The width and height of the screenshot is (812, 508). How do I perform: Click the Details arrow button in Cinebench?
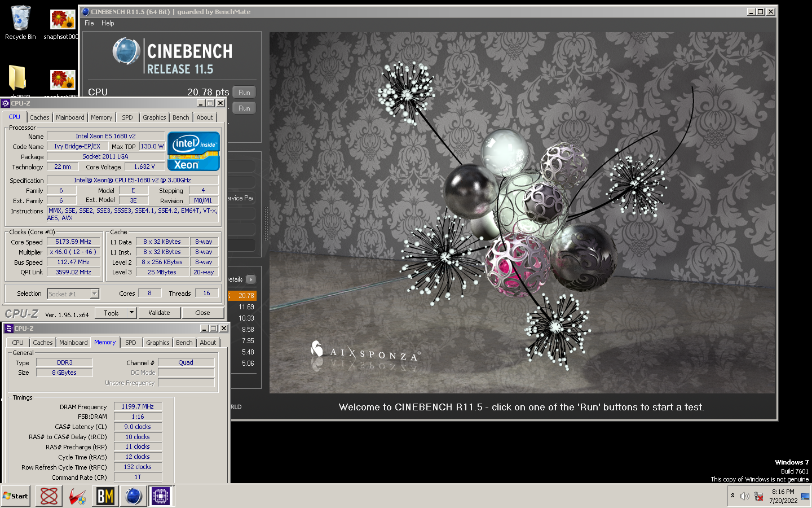(251, 279)
